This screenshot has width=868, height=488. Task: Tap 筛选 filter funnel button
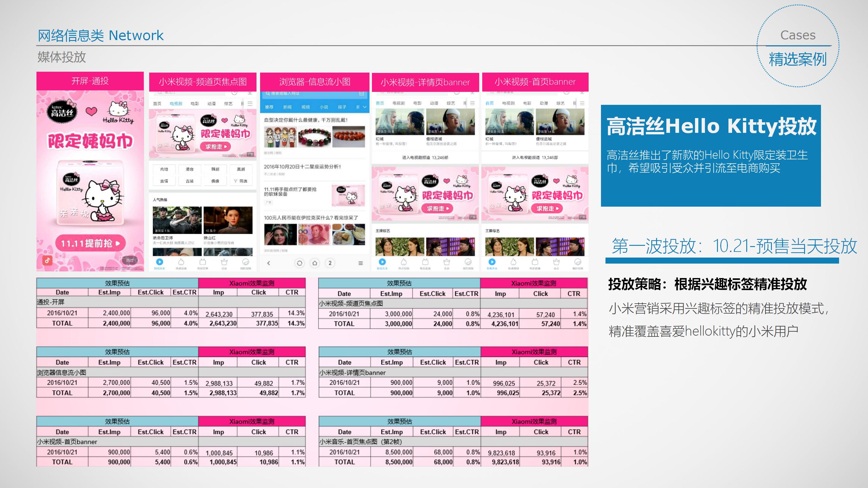click(241, 181)
